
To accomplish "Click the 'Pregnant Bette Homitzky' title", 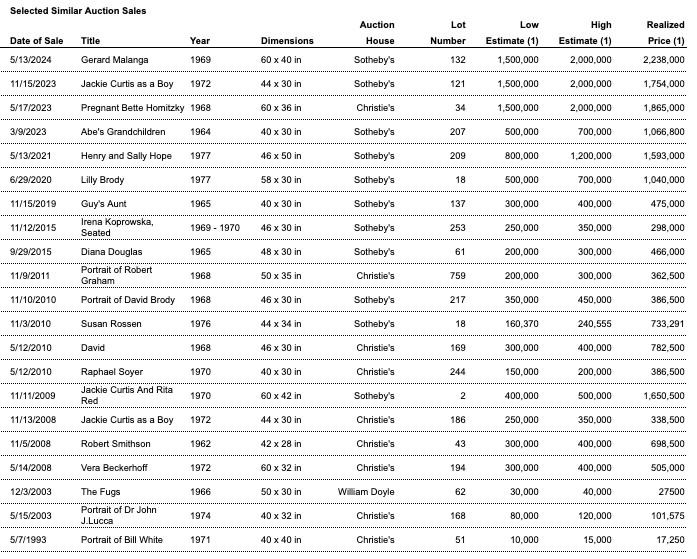I will click(133, 108).
